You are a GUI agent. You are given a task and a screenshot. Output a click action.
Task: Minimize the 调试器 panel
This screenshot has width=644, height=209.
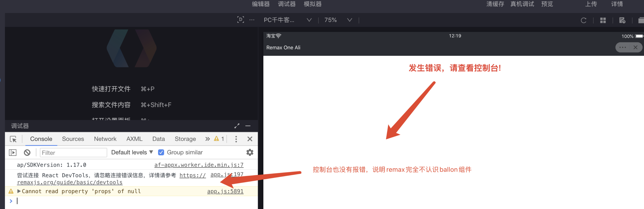(x=248, y=126)
